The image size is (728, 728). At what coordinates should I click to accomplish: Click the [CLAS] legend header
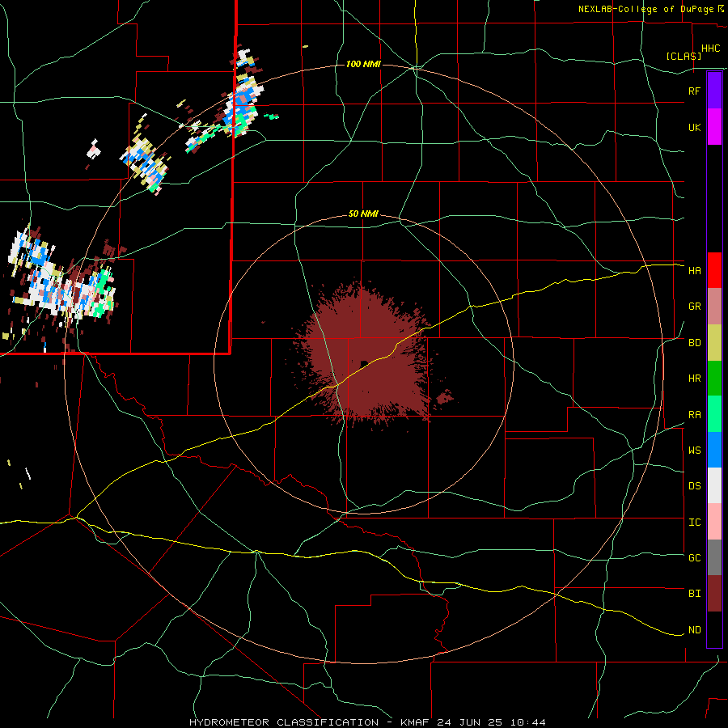684,56
